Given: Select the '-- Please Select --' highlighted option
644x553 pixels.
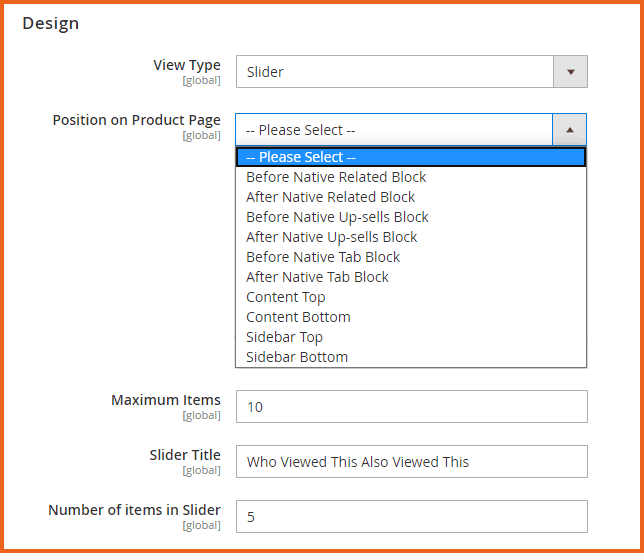Looking at the screenshot, I should pos(410,157).
